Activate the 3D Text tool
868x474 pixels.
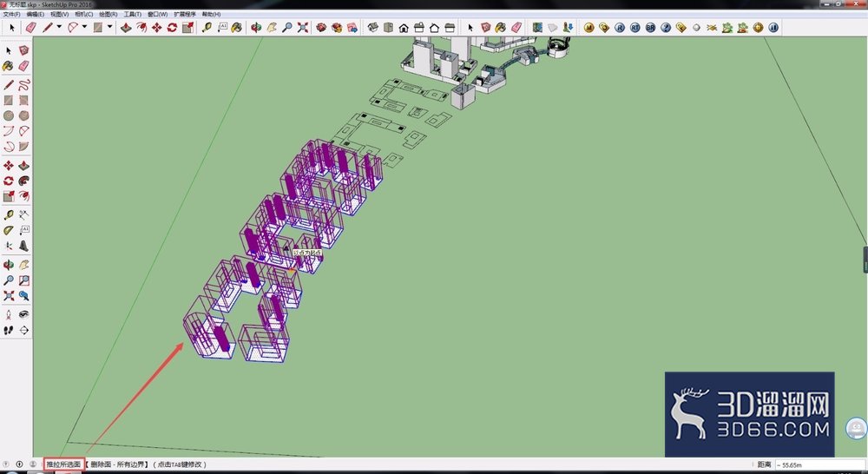coord(23,246)
